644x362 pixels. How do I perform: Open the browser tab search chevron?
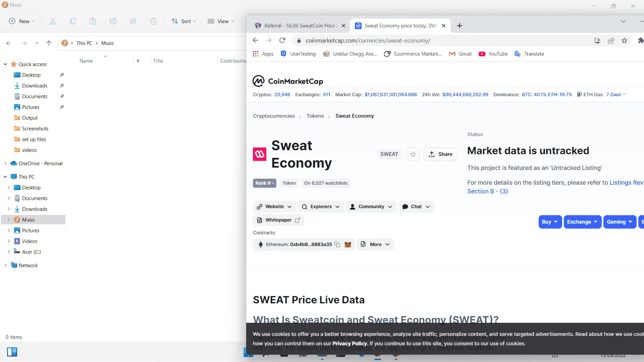(x=623, y=21)
